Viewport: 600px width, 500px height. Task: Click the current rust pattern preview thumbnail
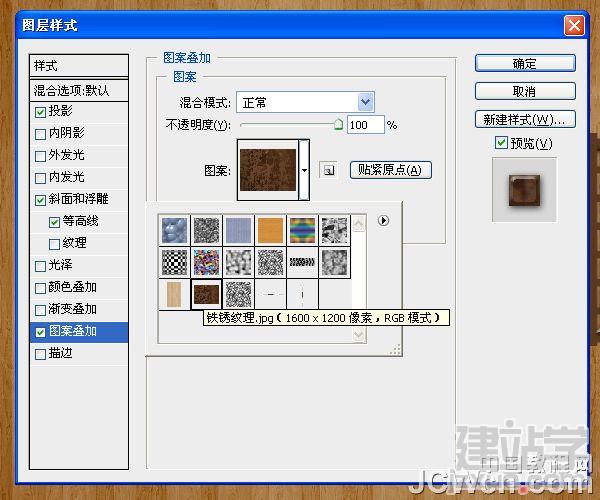pyautogui.click(x=268, y=170)
